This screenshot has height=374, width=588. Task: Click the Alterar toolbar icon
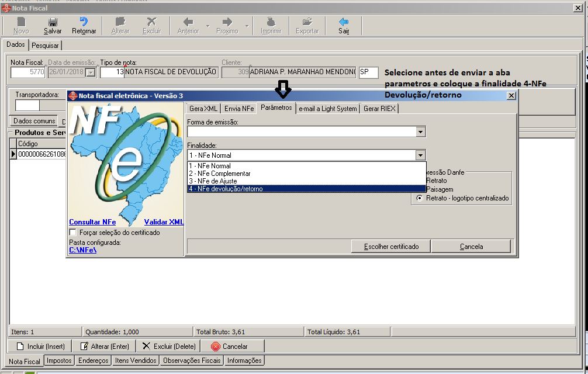tap(120, 22)
